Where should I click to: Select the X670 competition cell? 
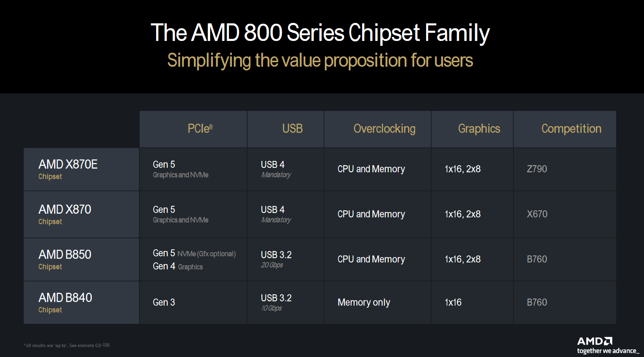pos(537,214)
